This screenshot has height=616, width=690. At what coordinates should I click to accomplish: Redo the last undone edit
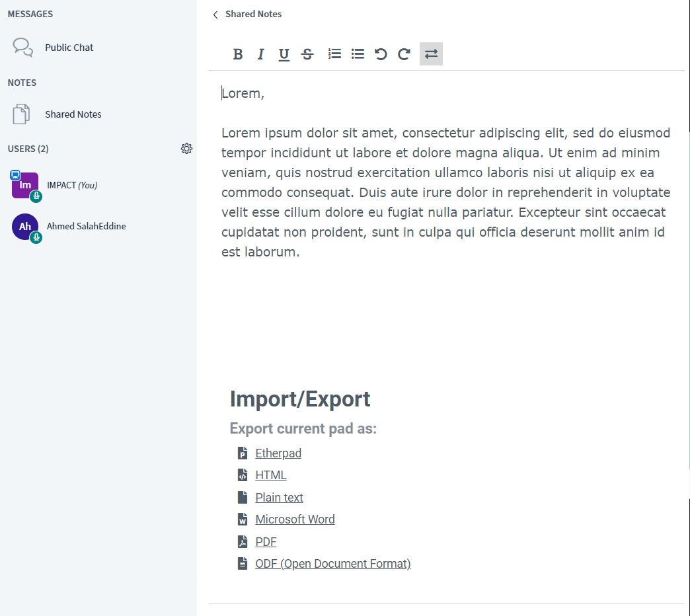(x=404, y=54)
